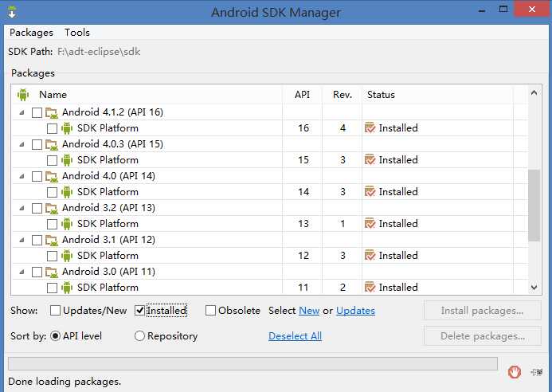The image size is (552, 392).
Task: Enable the Obsolete filter checkbox
Action: (210, 310)
